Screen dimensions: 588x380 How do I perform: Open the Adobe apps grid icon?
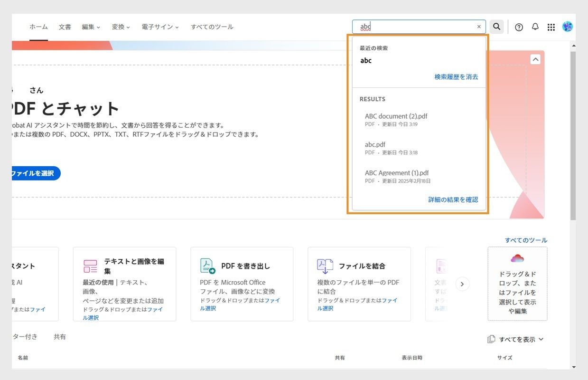click(551, 27)
